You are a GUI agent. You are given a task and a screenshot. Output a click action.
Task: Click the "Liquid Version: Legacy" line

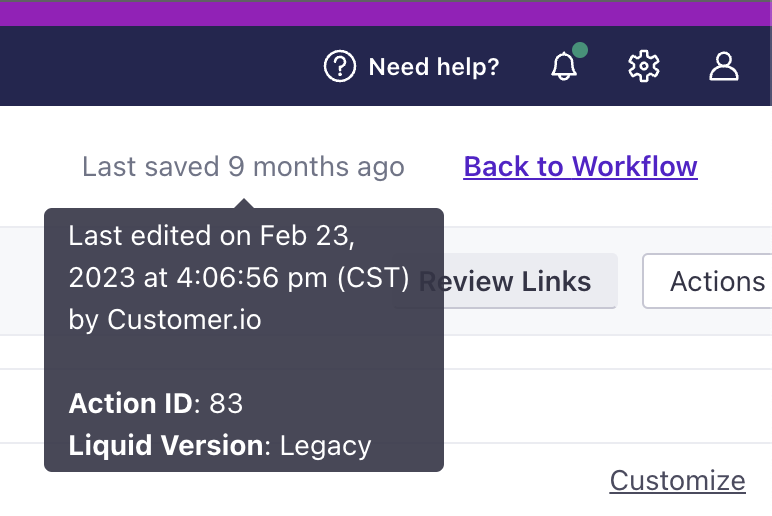point(220,445)
